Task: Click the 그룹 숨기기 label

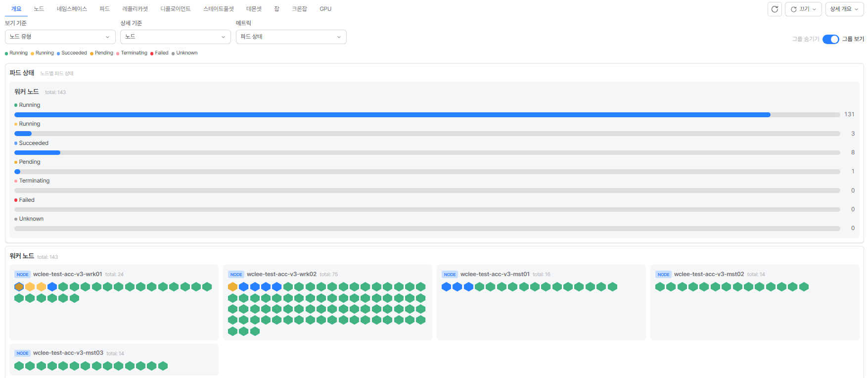Action: click(806, 39)
